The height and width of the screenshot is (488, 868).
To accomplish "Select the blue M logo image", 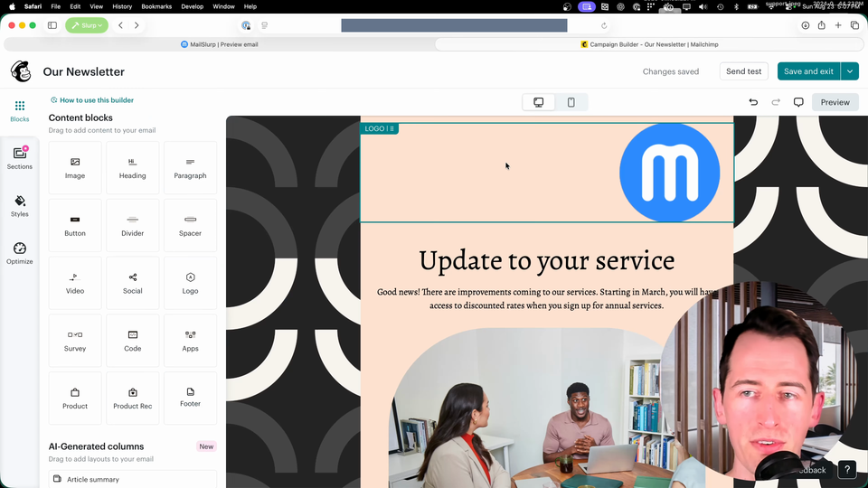I will point(669,173).
